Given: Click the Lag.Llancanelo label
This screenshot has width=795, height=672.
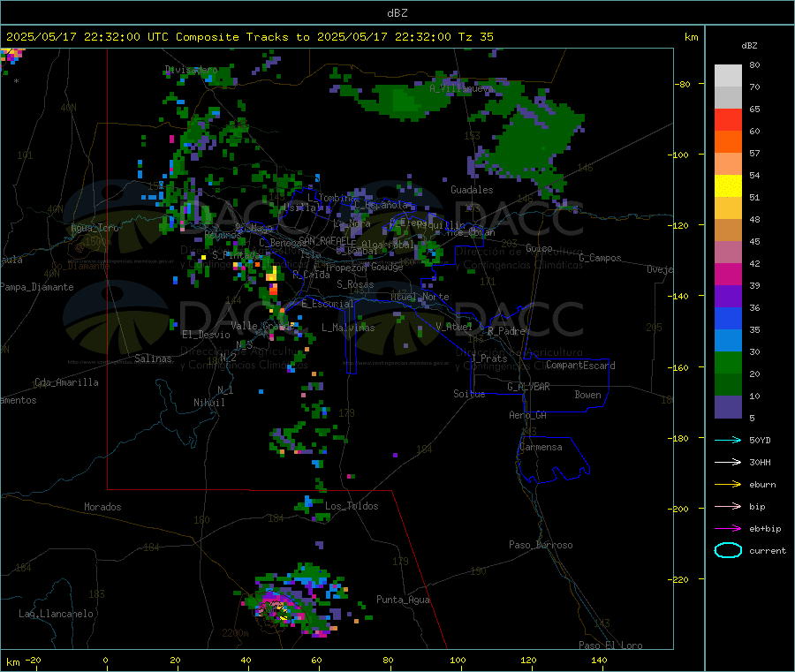Looking at the screenshot, I should 56,614.
